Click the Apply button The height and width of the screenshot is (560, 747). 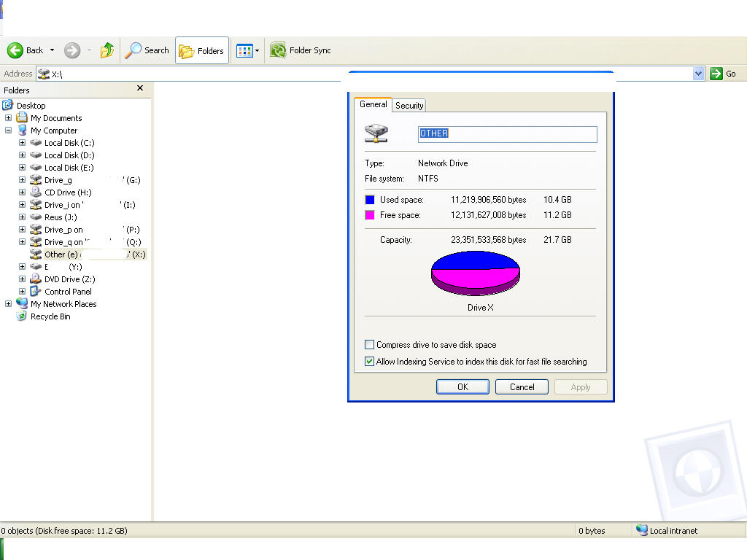(580, 386)
